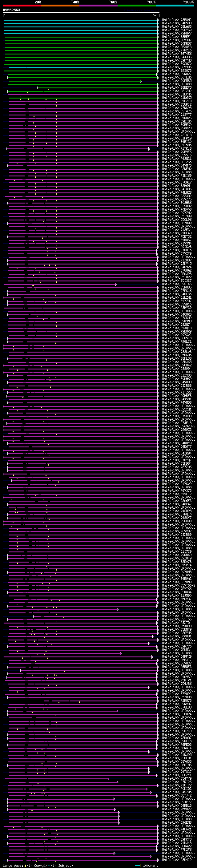The width and height of the screenshot is (197, 868).
Task: Select hit label UniRef100_A8M4I9
Action: point(177,860)
